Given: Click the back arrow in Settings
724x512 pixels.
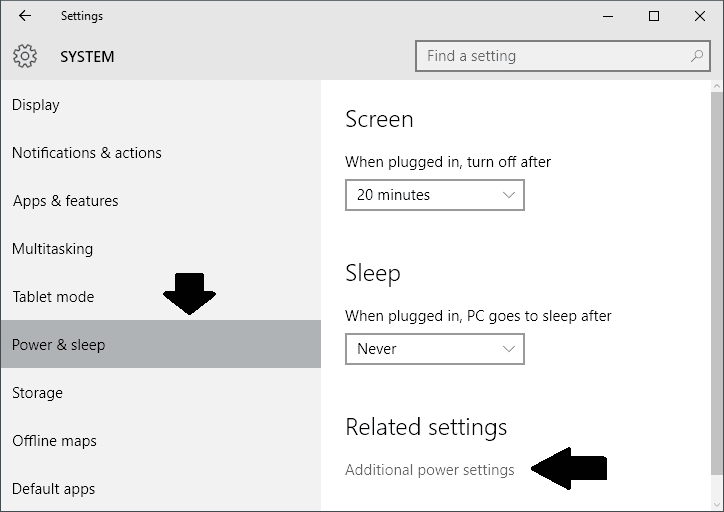Looking at the screenshot, I should (25, 16).
